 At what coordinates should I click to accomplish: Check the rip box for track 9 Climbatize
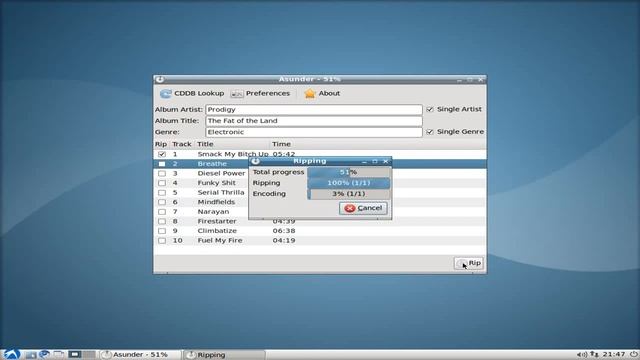[x=162, y=231]
